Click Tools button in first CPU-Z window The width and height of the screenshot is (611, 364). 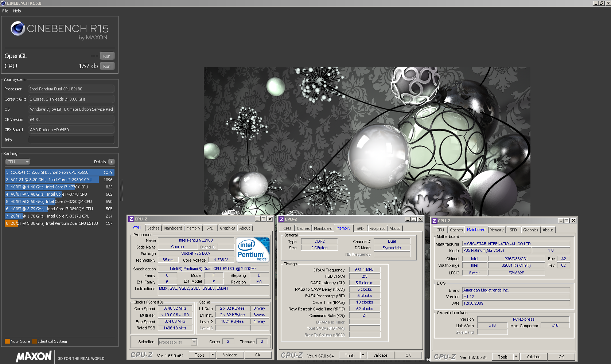pyautogui.click(x=200, y=355)
